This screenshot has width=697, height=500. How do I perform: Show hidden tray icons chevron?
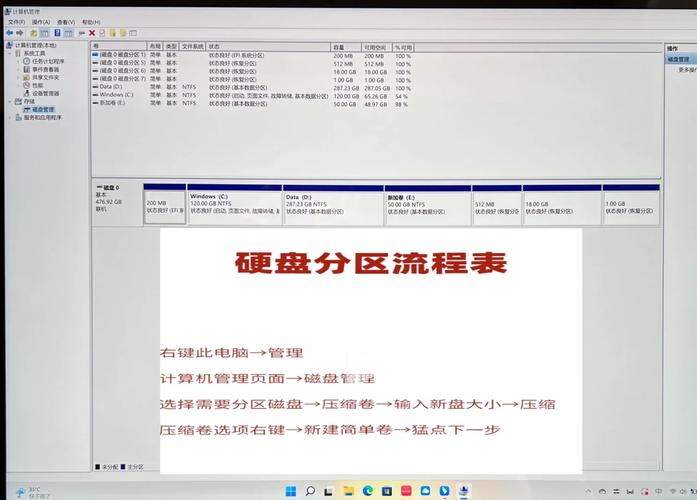(589, 492)
